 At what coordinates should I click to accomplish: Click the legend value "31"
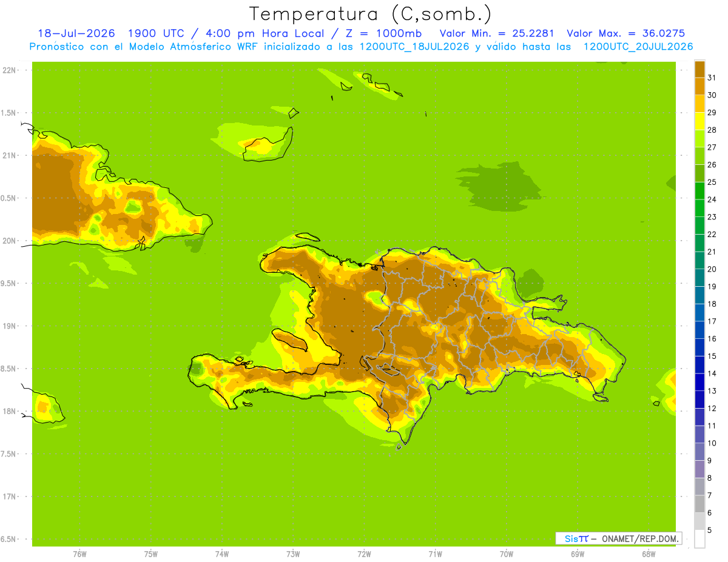click(712, 78)
